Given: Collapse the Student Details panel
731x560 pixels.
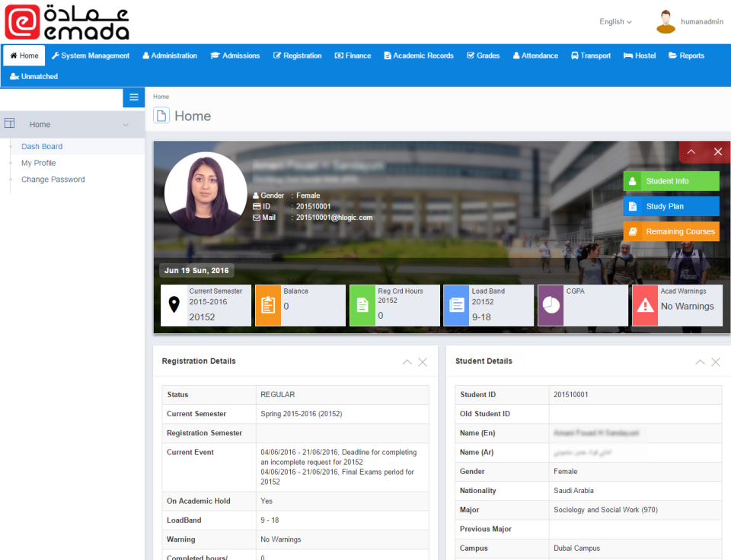Looking at the screenshot, I should click(700, 362).
